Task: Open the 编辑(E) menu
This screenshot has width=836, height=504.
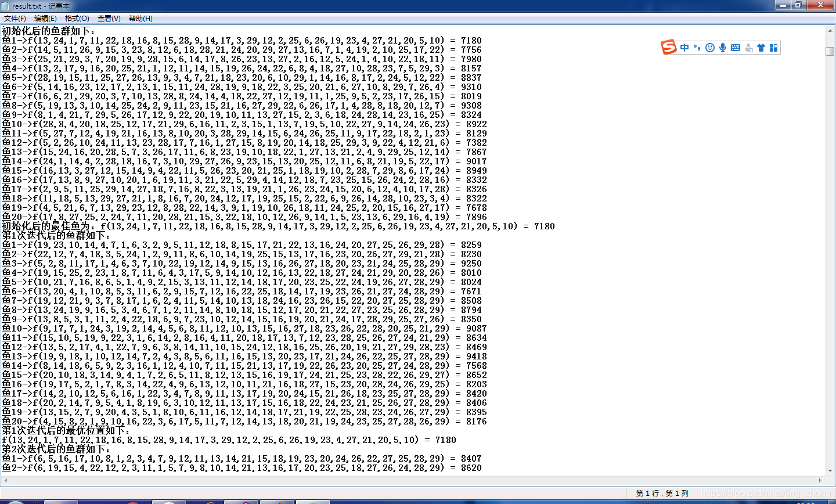Action: coord(45,19)
